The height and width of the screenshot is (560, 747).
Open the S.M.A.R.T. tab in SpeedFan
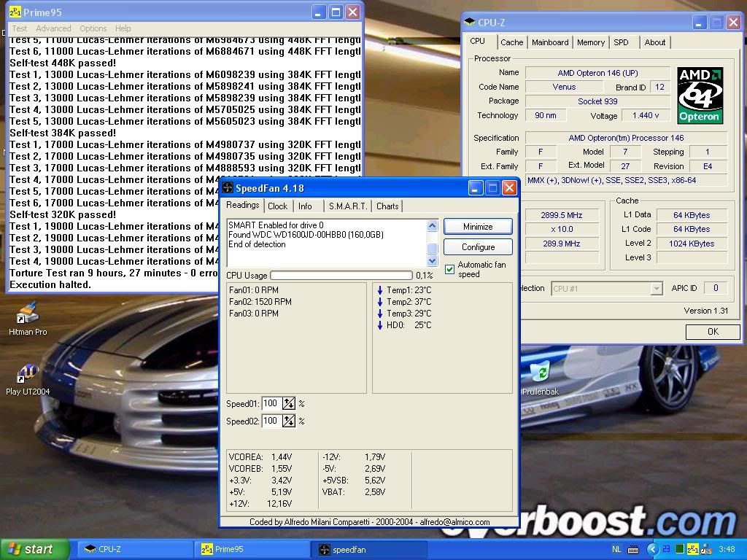[348, 206]
